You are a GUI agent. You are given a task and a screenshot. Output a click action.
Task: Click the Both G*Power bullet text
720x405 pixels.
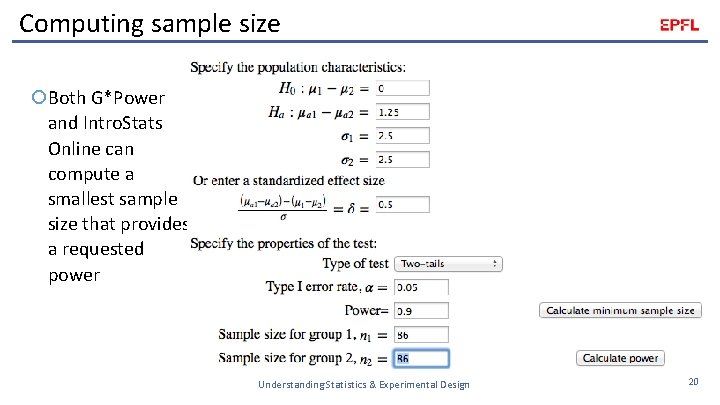pos(105,98)
